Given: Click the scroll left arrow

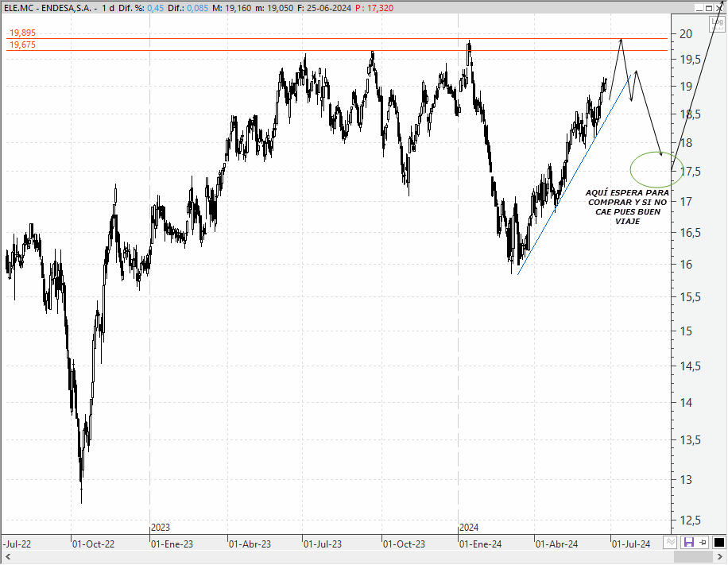Looking at the screenshot, I should tap(8, 556).
